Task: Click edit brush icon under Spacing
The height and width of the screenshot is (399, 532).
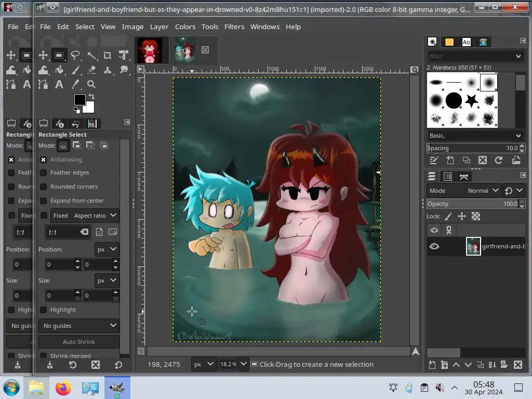Action: 434,160
